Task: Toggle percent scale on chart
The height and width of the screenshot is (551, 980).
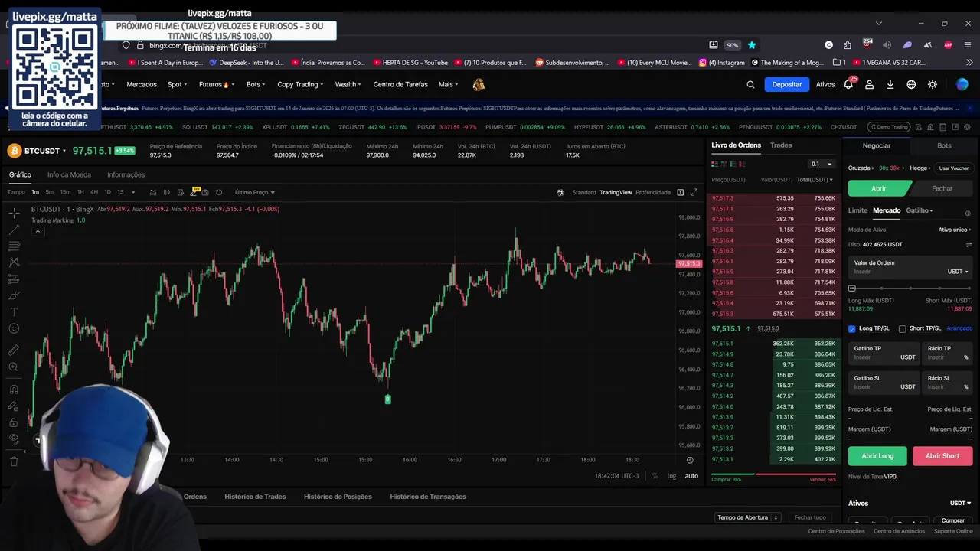Action: (655, 476)
